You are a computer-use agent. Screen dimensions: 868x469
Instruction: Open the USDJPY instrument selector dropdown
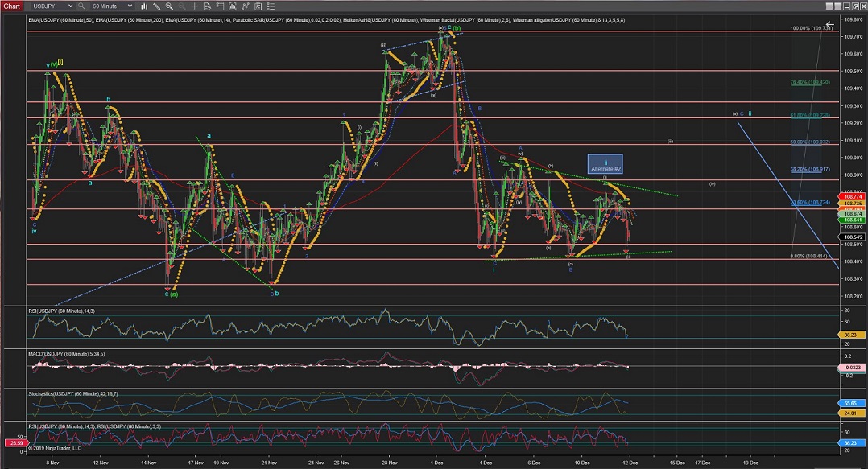click(51, 6)
